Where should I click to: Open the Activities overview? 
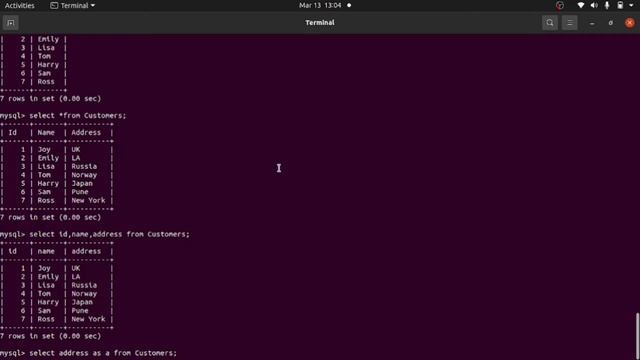click(x=20, y=5)
